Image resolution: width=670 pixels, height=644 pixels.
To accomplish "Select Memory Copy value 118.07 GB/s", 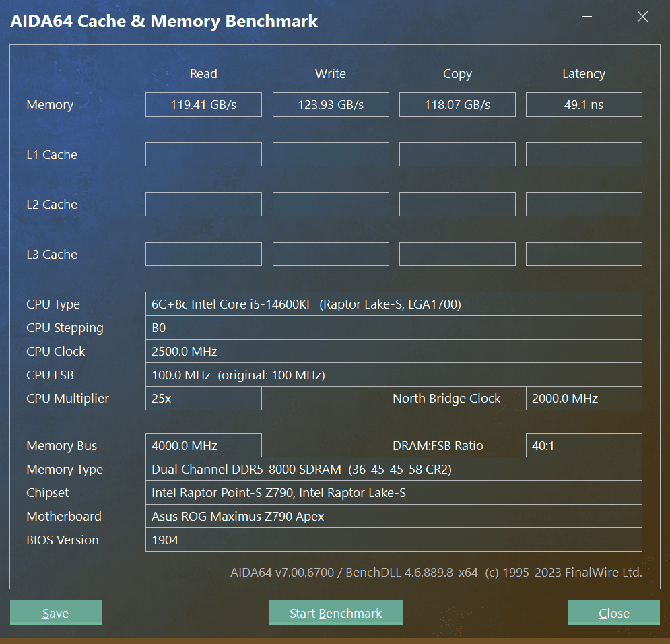I will point(457,104).
